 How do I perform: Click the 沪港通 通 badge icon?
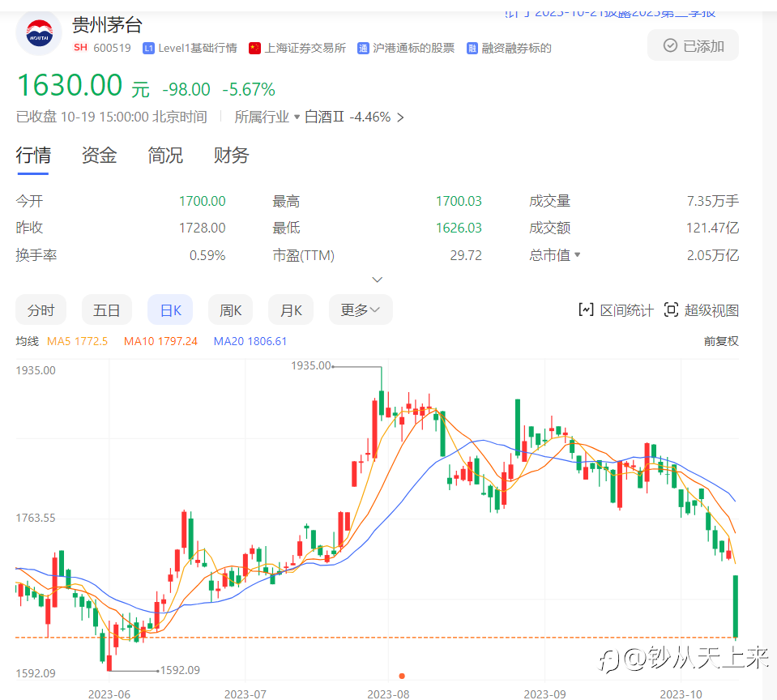363,48
